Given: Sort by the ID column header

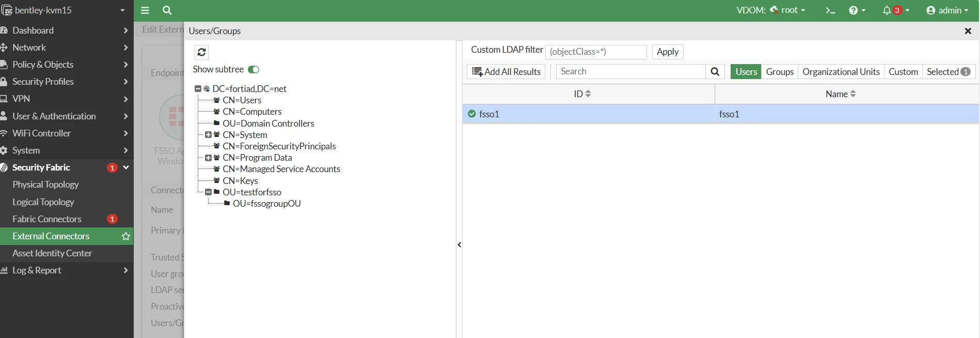Looking at the screenshot, I should pyautogui.click(x=582, y=94).
